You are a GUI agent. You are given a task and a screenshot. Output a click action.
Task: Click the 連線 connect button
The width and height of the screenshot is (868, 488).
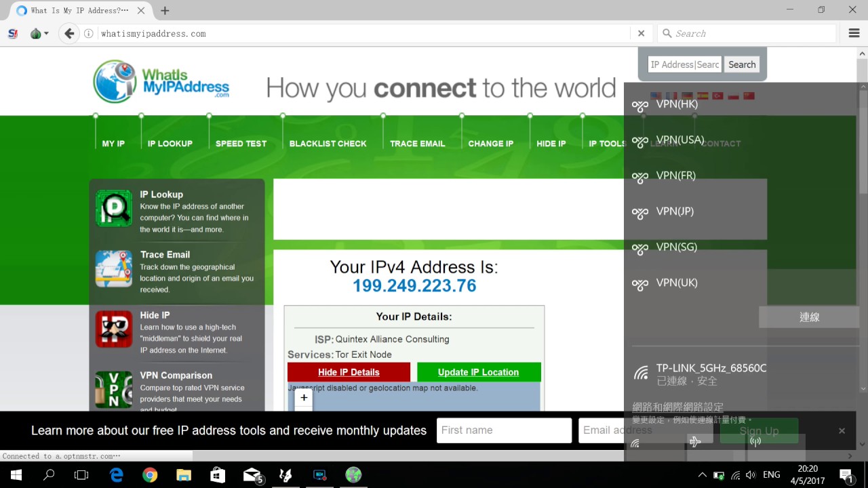coord(809,317)
